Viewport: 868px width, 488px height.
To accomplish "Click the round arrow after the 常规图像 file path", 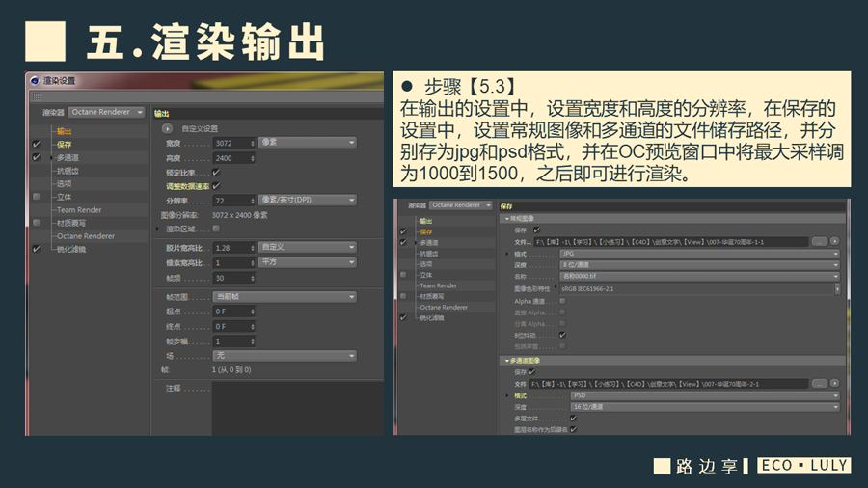I will [x=834, y=241].
